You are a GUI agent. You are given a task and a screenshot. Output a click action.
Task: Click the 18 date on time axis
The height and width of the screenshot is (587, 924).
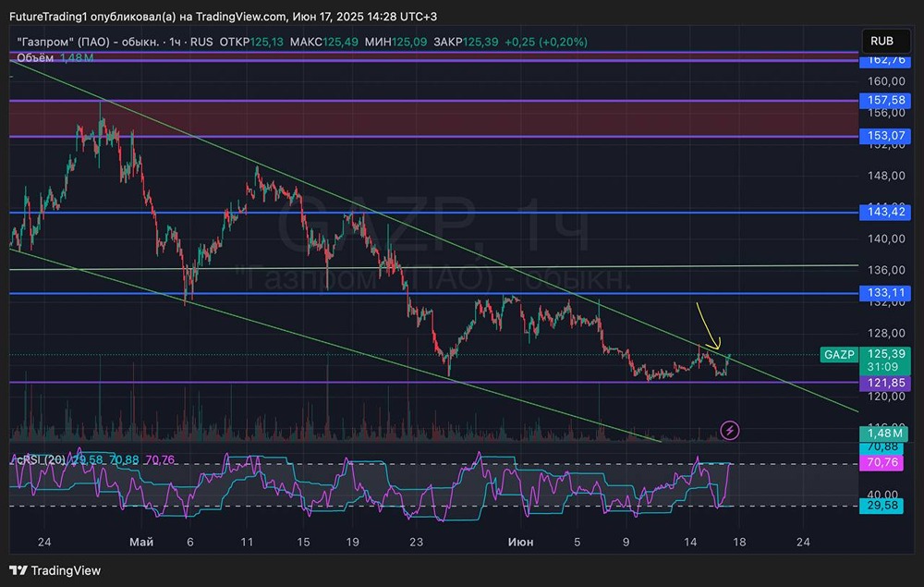(739, 542)
